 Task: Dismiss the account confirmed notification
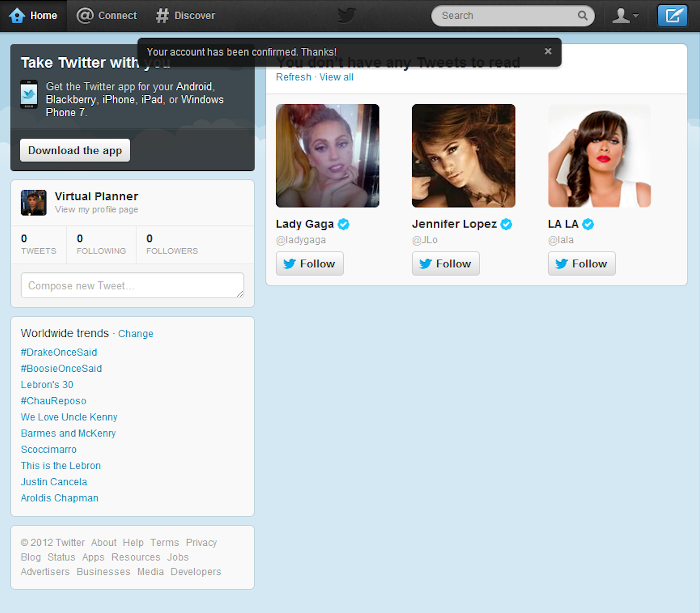[548, 51]
